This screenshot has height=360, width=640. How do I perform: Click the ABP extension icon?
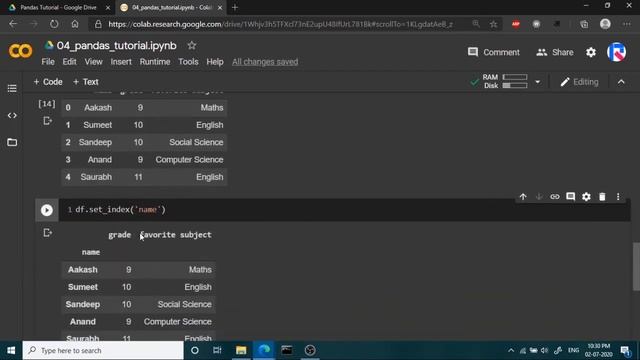(516, 24)
